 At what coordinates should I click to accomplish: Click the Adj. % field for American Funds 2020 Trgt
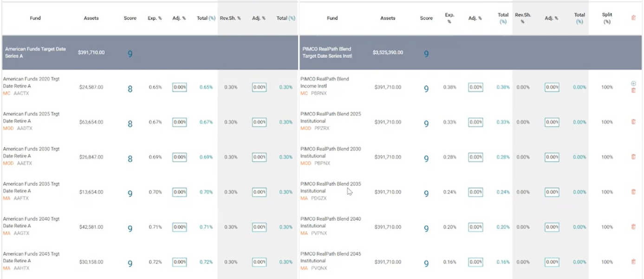click(179, 87)
